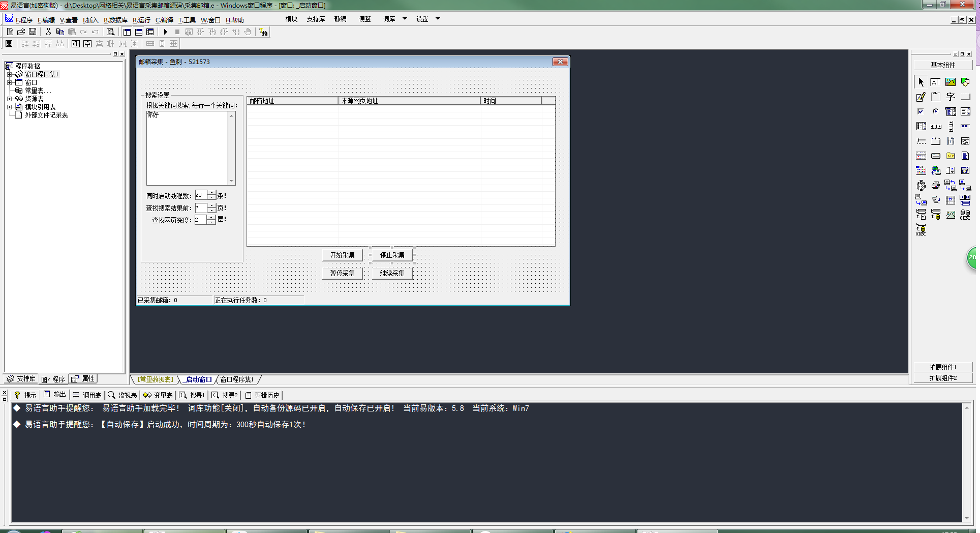Click the 邮箱地址 column header
This screenshot has width=980, height=533.
click(x=292, y=101)
